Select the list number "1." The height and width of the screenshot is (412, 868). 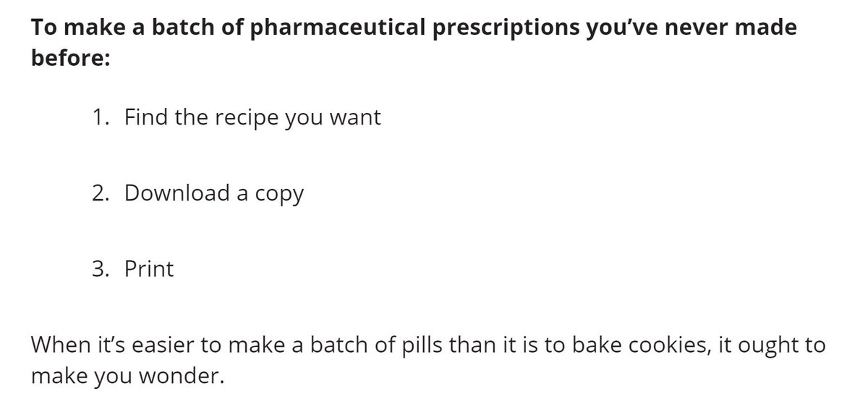tap(101, 117)
